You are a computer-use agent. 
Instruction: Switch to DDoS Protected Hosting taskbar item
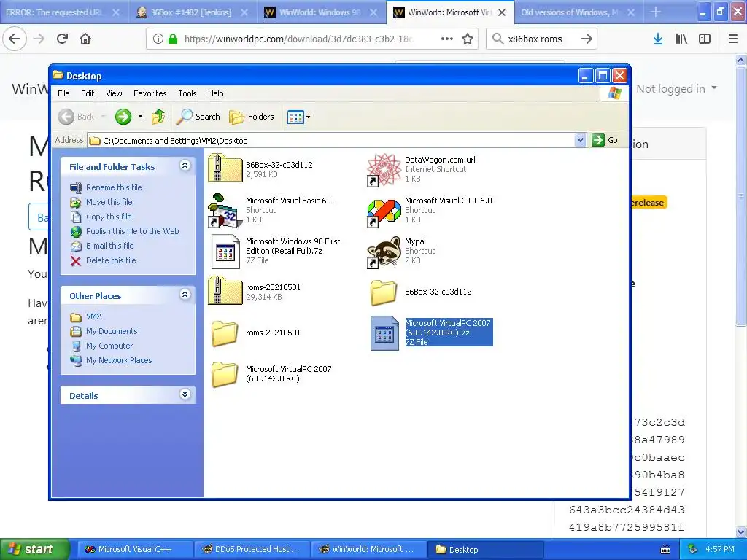pos(252,549)
